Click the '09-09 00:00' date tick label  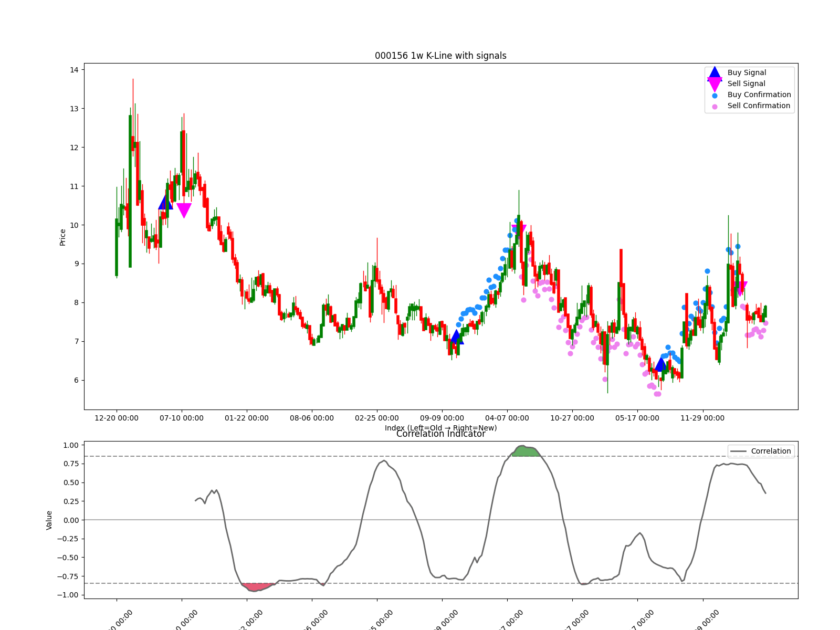tap(442, 418)
